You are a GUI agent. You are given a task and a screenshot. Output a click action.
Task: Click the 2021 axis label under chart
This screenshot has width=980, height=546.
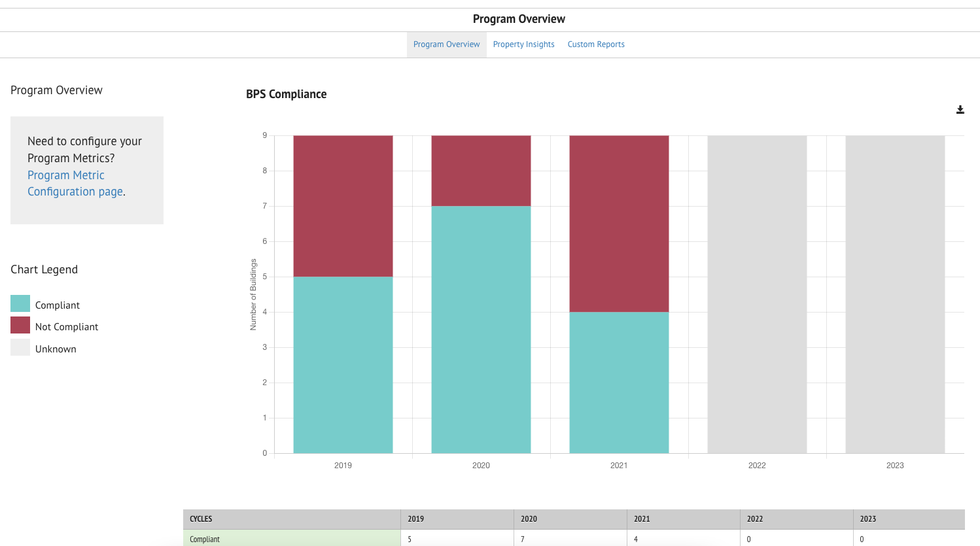(618, 465)
